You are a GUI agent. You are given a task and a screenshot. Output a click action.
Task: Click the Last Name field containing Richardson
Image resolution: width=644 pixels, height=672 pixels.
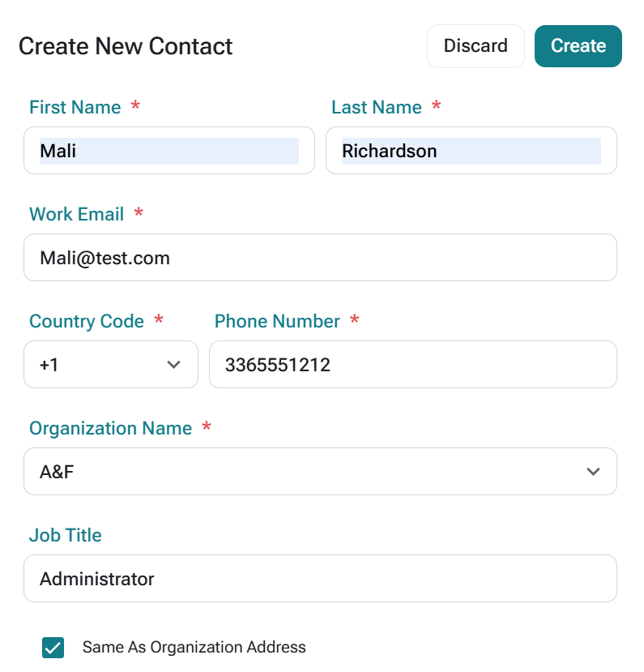coord(471,151)
